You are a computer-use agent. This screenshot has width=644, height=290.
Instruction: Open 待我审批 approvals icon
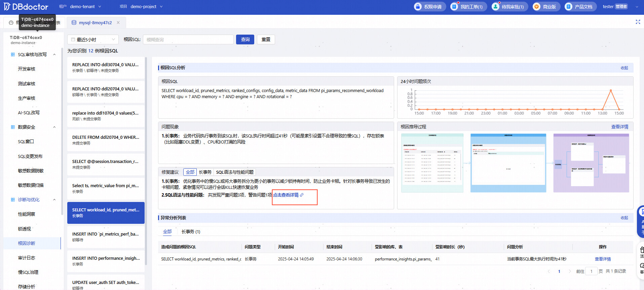[495, 7]
